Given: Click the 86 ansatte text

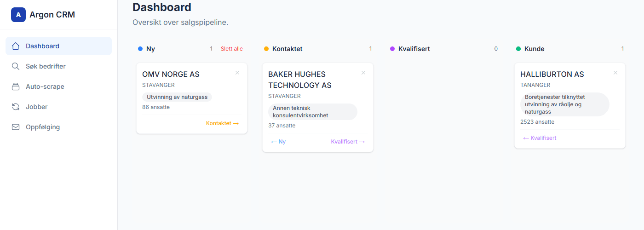Looking at the screenshot, I should click(156, 107).
